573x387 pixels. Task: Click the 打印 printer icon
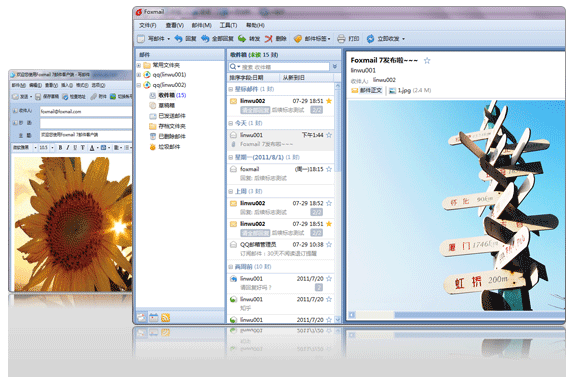pyautogui.click(x=341, y=38)
